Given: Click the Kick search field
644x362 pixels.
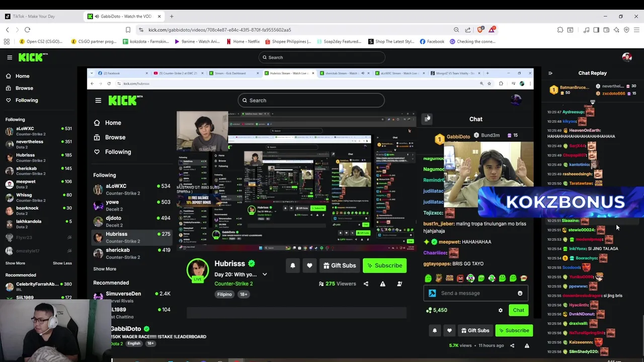Looking at the screenshot, I should (322, 57).
